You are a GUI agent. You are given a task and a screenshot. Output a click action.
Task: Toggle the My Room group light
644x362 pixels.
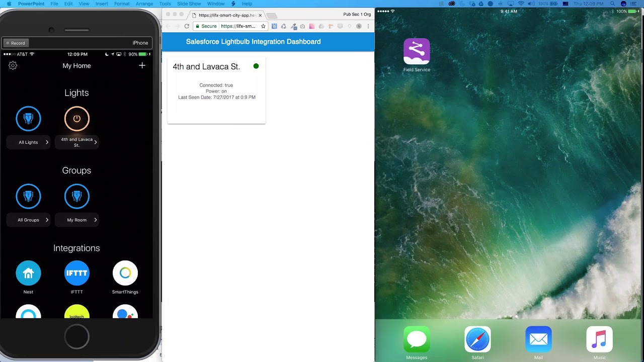coord(76,196)
